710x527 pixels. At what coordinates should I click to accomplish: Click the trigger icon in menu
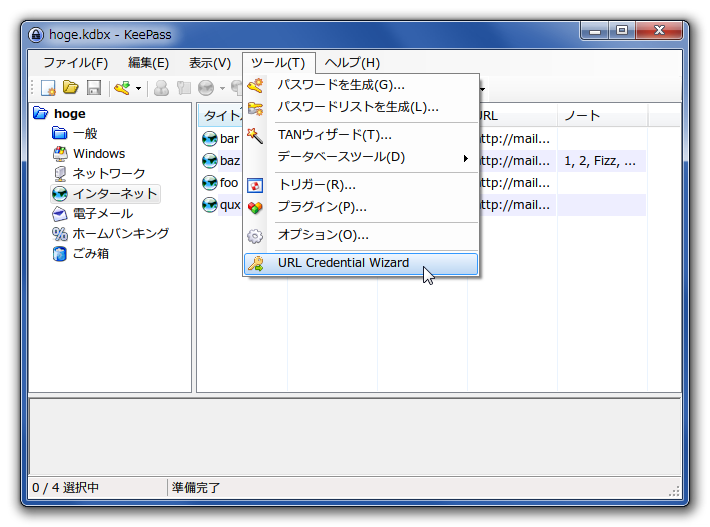(x=255, y=185)
